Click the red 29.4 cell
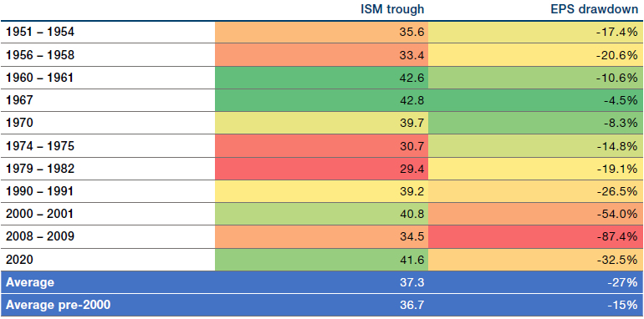The width and height of the screenshot is (644, 319). click(322, 169)
